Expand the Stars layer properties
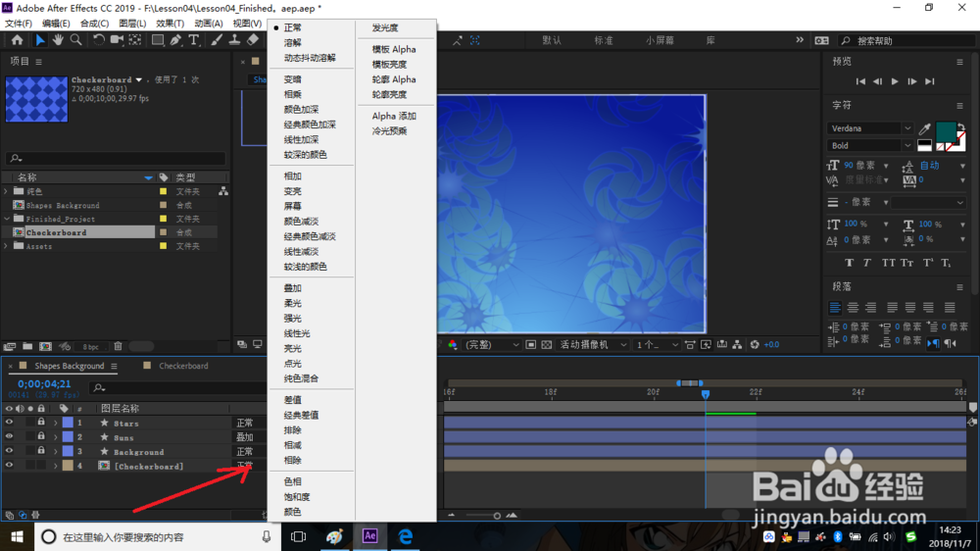The image size is (980, 551). [x=56, y=424]
